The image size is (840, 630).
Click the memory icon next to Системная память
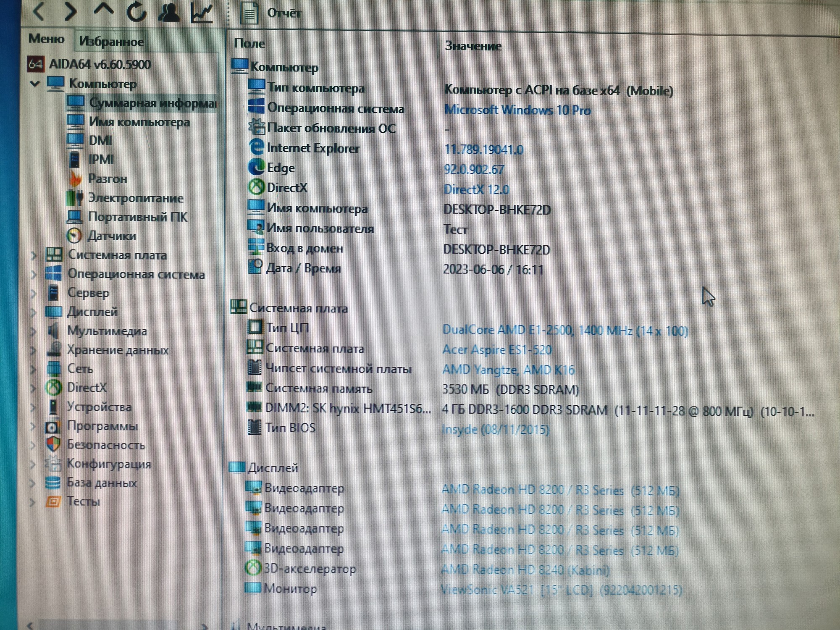(x=254, y=387)
